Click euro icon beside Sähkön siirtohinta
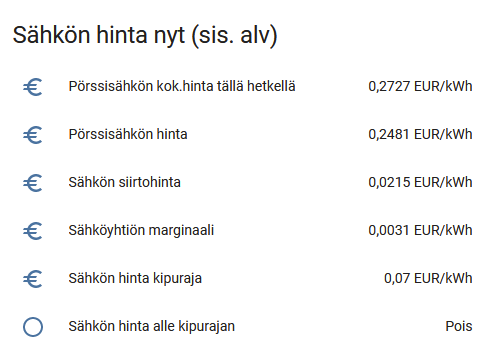The height and width of the screenshot is (360, 488). tap(33, 183)
